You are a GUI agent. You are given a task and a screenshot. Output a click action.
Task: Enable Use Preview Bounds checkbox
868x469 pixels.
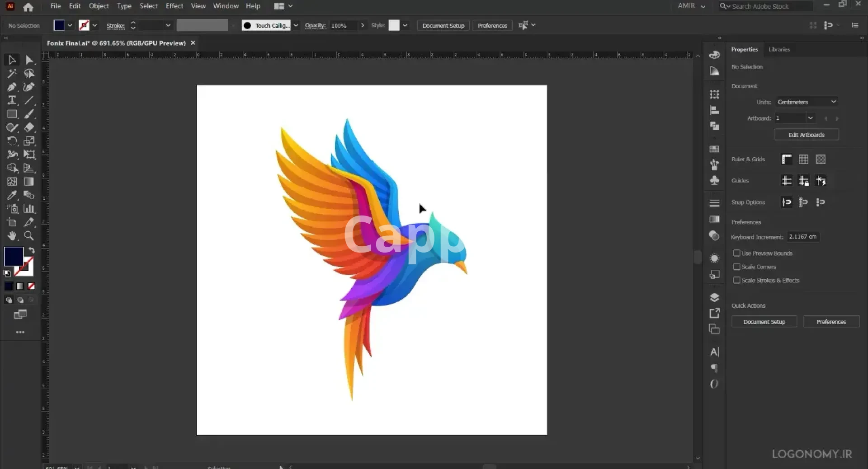pos(736,253)
